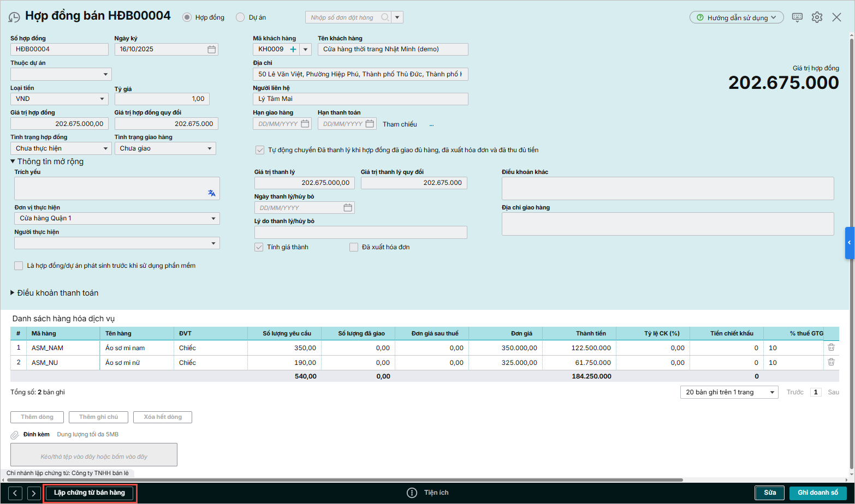Screen dimensions: 855x504
Task: Open the Hướng dẫn sử dụng menu
Action: 737,17
